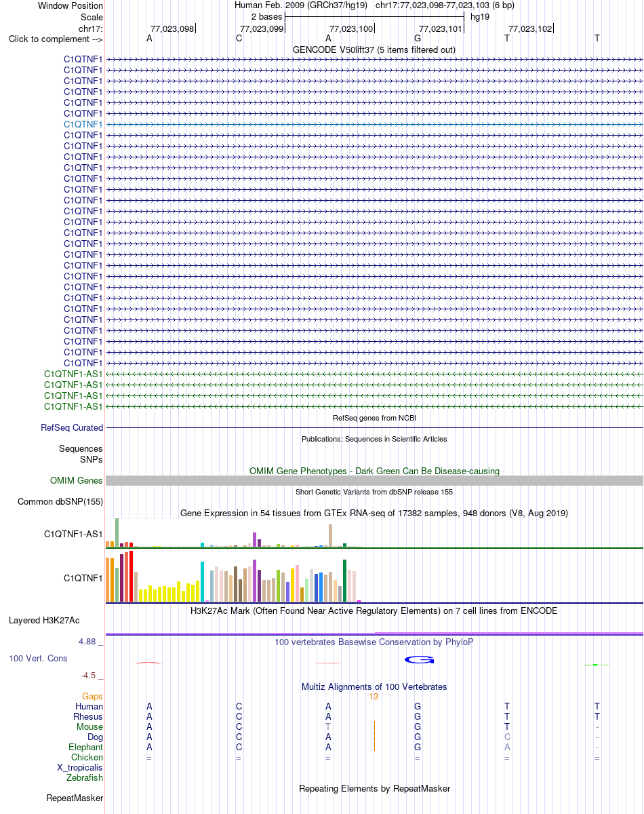This screenshot has height=814, width=644.
Task: Click the GENCODE V50lift37 track title
Action: pyautogui.click(x=374, y=50)
